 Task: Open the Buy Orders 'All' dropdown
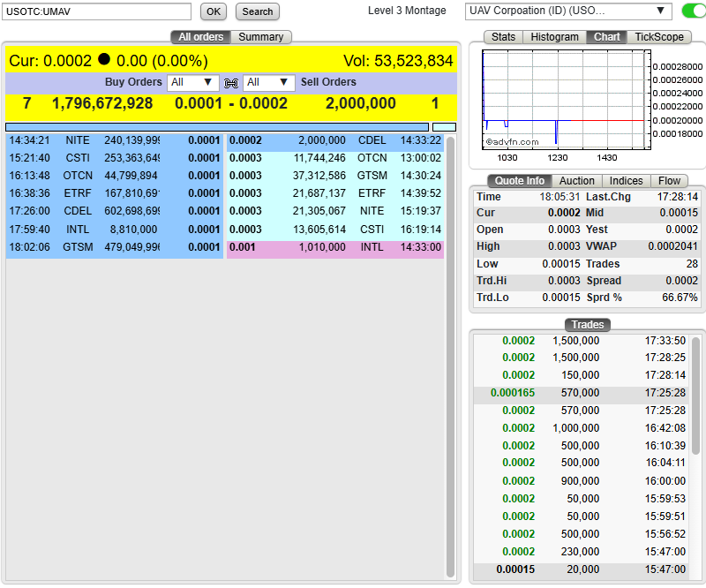point(192,82)
